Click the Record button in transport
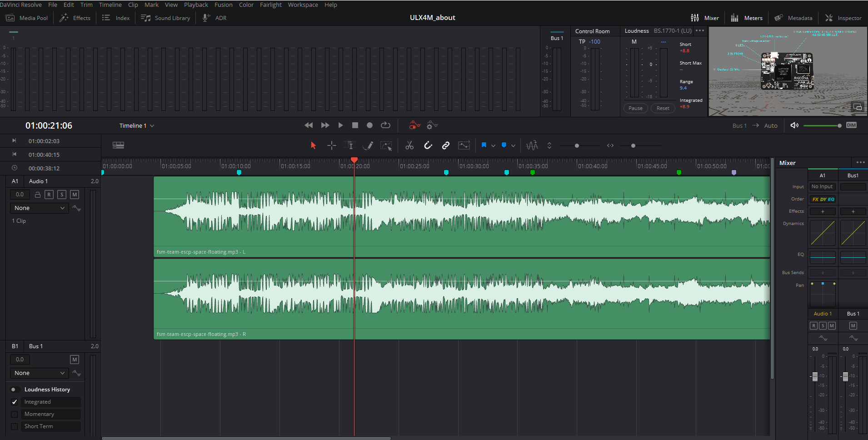Image resolution: width=868 pixels, height=440 pixels. [x=370, y=125]
